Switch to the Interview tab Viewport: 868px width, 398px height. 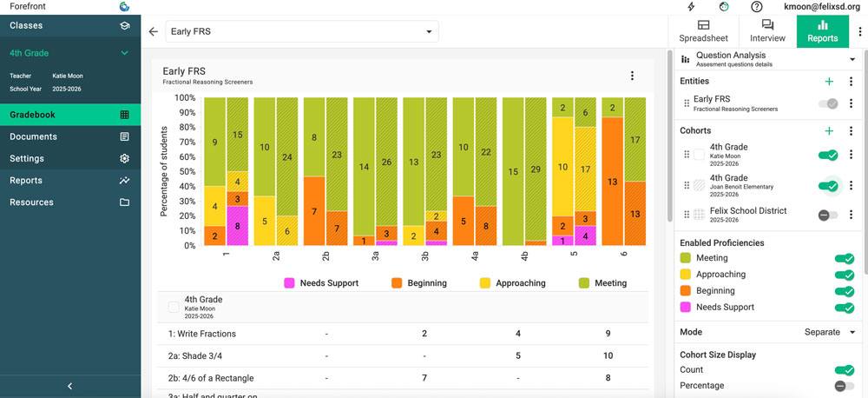(x=767, y=31)
